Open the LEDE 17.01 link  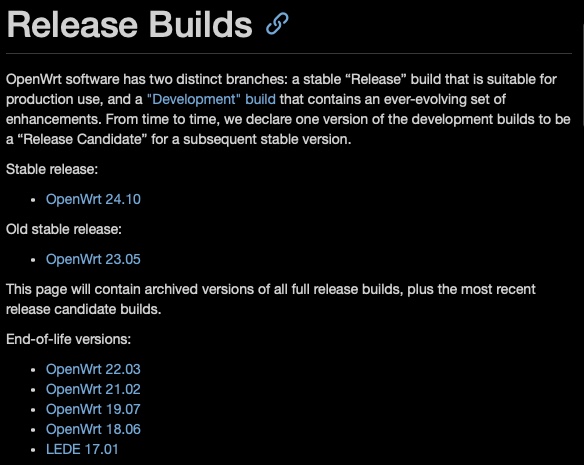(82, 449)
